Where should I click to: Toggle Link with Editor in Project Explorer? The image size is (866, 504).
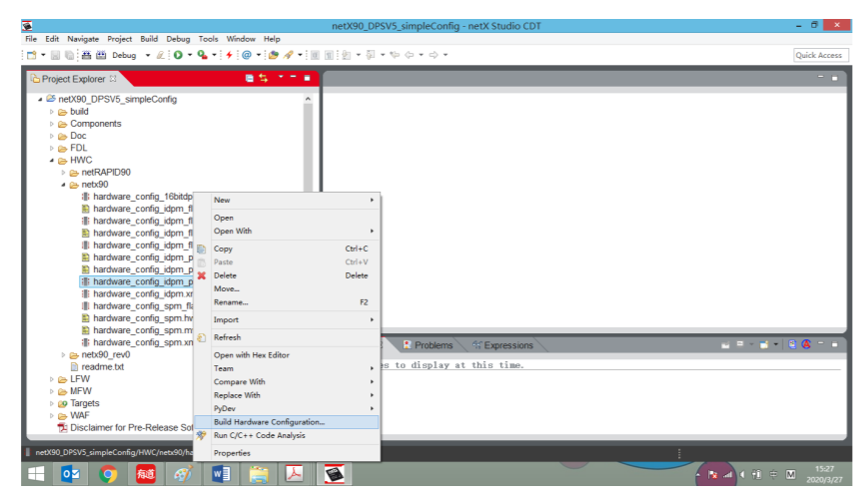pyautogui.click(x=264, y=79)
